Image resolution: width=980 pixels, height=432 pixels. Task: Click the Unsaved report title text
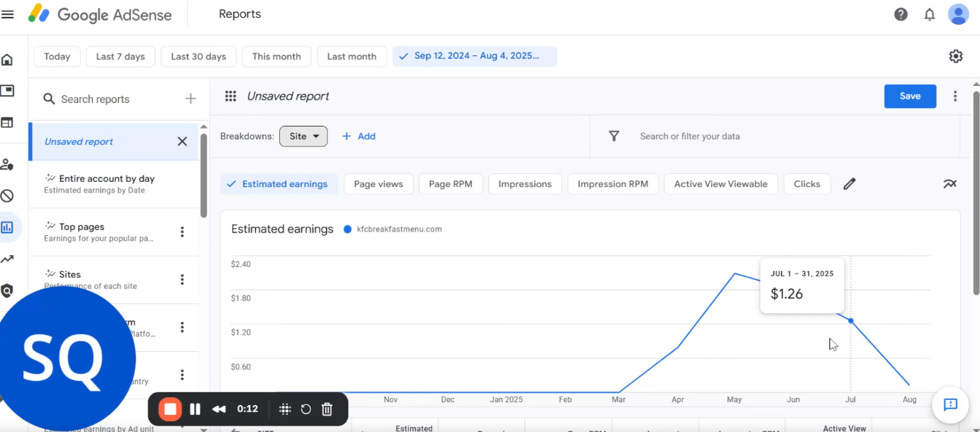click(288, 97)
